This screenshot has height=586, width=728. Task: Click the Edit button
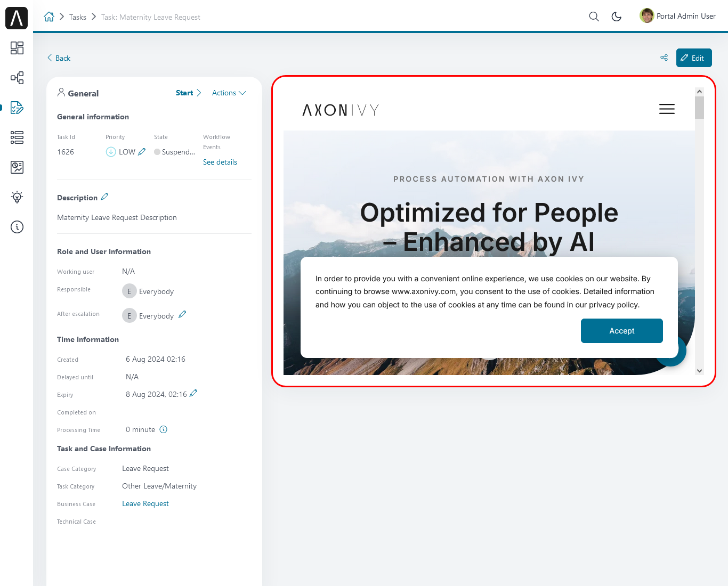pyautogui.click(x=694, y=58)
